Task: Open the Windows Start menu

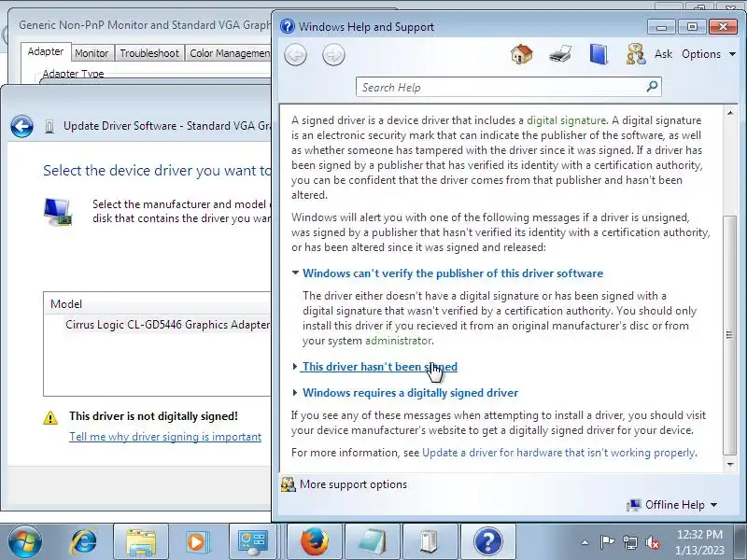Action: [24, 542]
